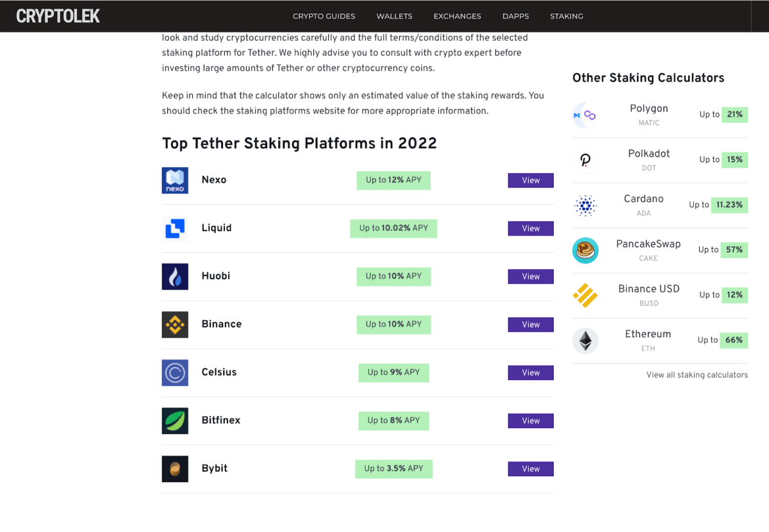Screen dimensions: 769x532
Task: Click the Huobi flame logo
Action: tap(175, 276)
